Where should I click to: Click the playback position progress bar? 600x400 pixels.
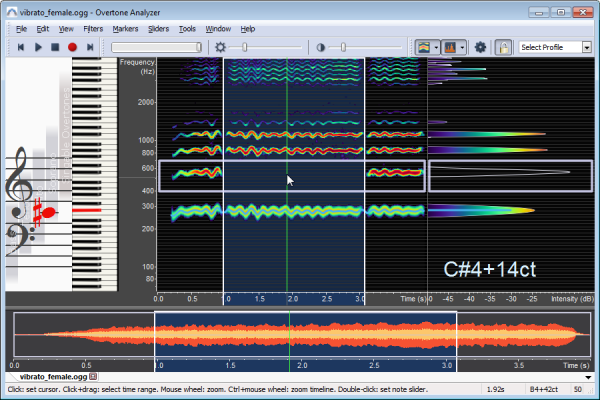[157, 47]
